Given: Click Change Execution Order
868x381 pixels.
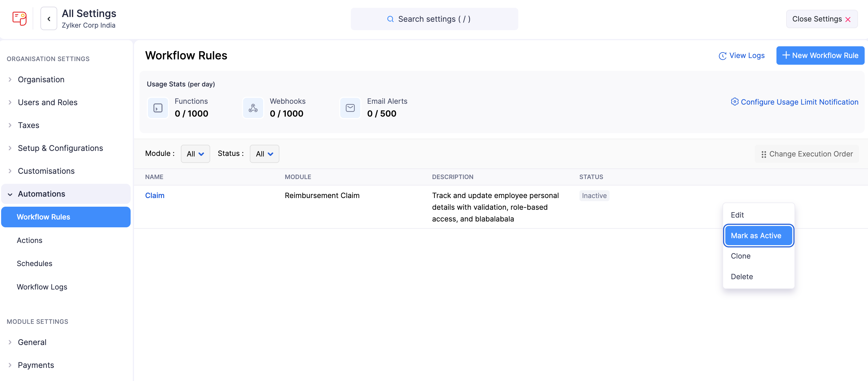Looking at the screenshot, I should [807, 154].
